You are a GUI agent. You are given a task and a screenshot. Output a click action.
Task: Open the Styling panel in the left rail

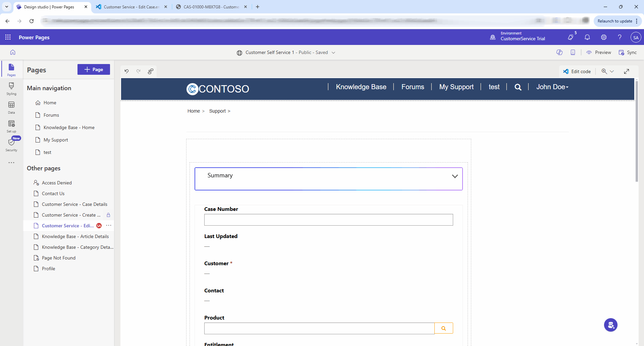point(11,88)
